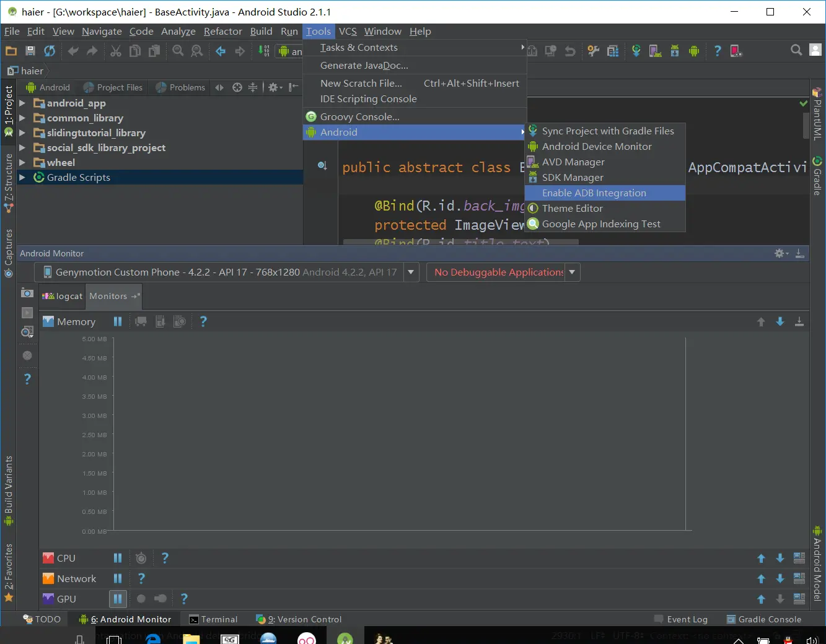This screenshot has width=826, height=644.
Task: Toggle the 1: Project side tool window
Action: coord(9,111)
